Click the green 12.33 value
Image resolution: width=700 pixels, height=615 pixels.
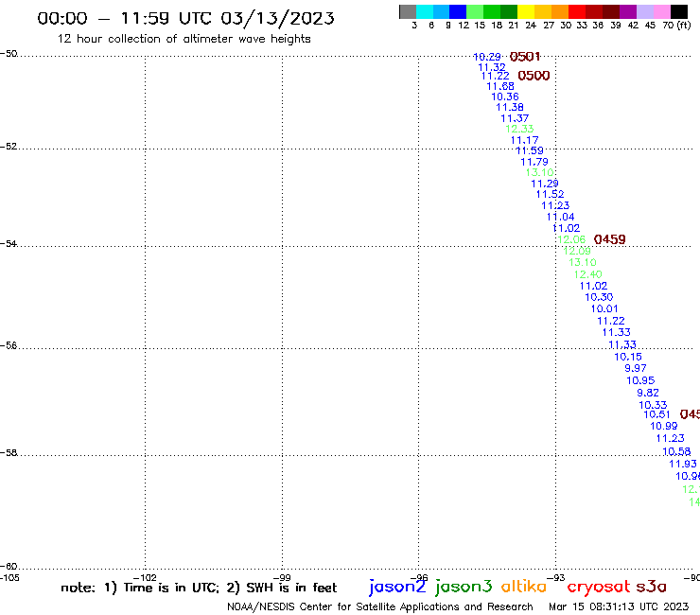coord(519,129)
